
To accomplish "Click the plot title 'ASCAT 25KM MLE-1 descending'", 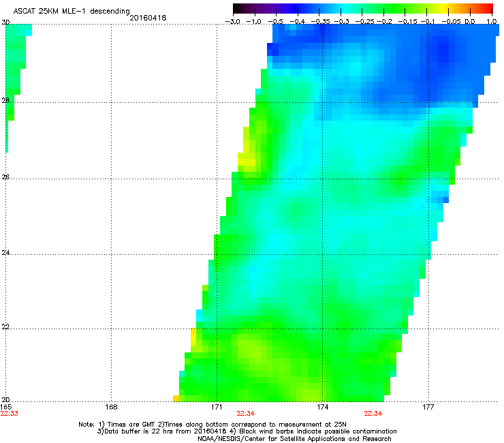I will tap(72, 12).
